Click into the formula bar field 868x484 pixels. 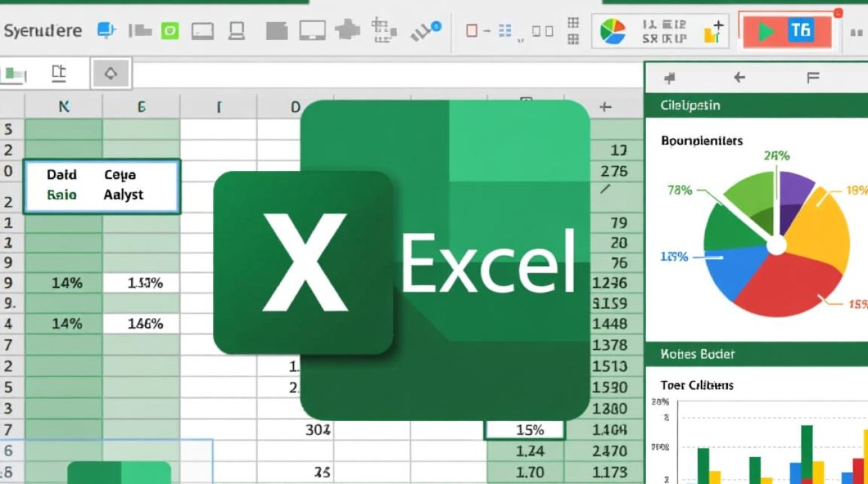pos(387,76)
